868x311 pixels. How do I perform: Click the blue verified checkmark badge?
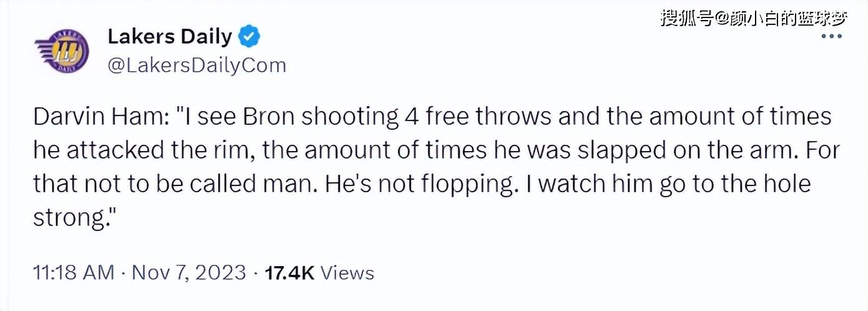[x=250, y=37]
